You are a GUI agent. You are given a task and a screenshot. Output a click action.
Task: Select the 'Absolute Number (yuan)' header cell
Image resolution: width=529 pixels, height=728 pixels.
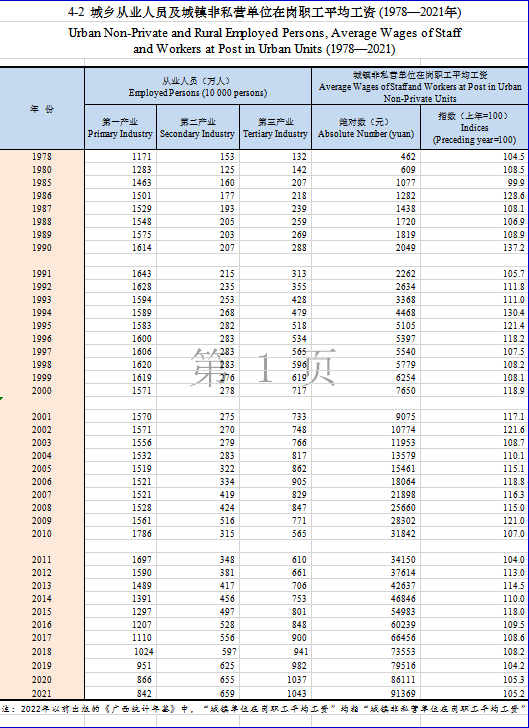pyautogui.click(x=366, y=128)
